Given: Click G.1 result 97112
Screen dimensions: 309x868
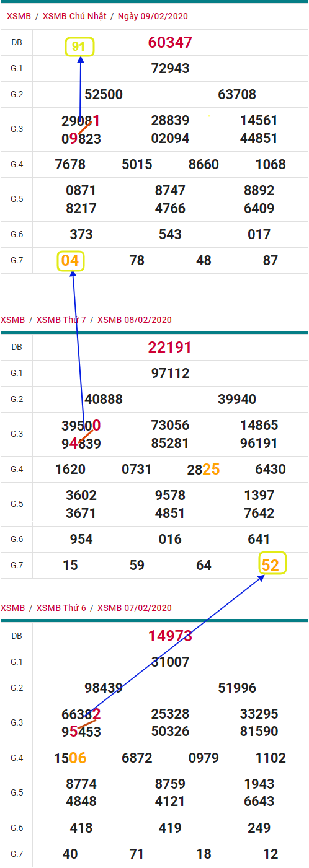Looking at the screenshot, I should 170,373.
